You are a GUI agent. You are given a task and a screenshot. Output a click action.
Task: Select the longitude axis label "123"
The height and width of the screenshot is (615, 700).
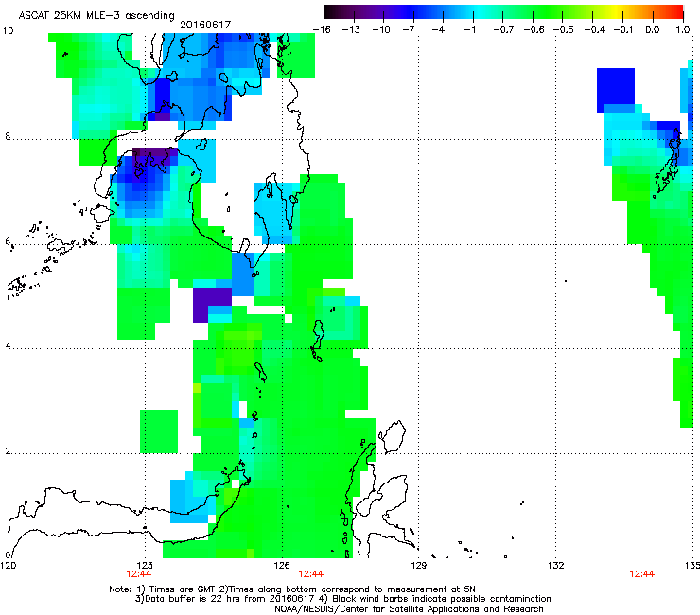click(145, 566)
